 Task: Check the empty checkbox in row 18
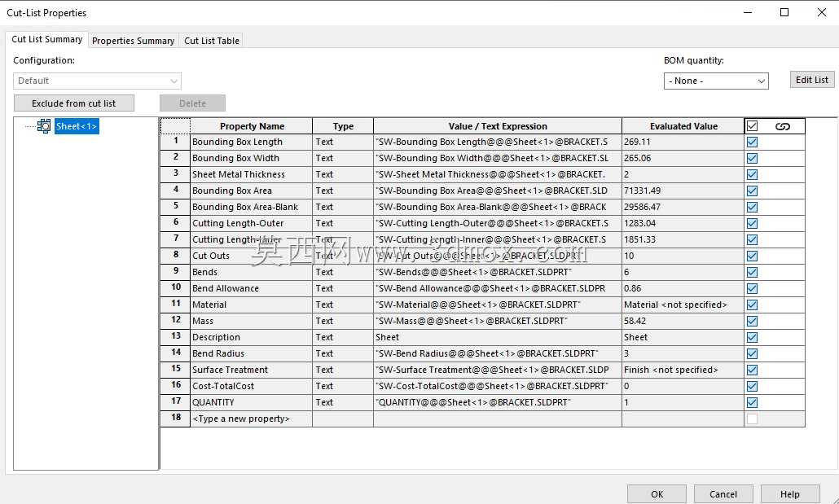pyautogui.click(x=753, y=419)
